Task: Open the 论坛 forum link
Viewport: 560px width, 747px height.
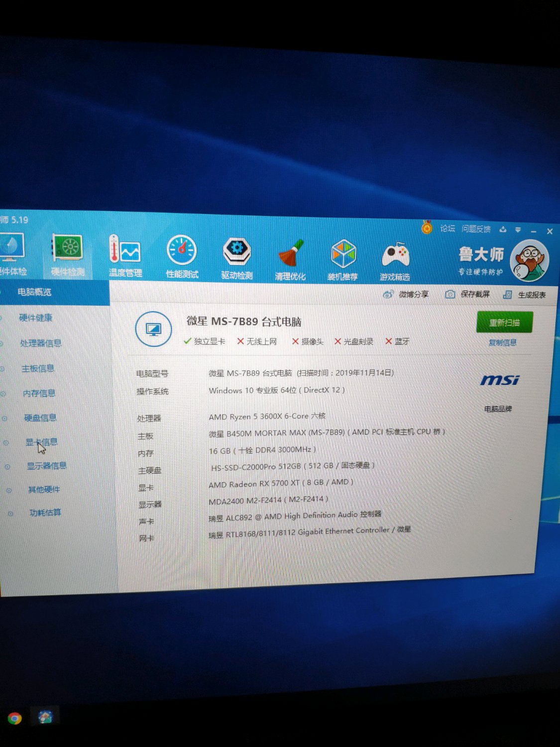Action: coord(448,228)
